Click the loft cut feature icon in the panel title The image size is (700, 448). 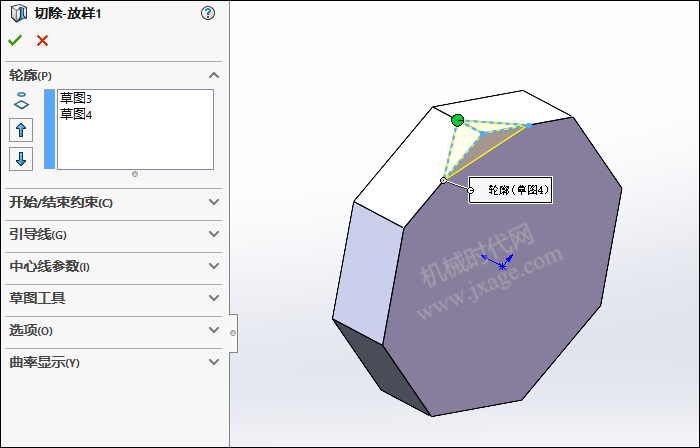click(x=19, y=13)
